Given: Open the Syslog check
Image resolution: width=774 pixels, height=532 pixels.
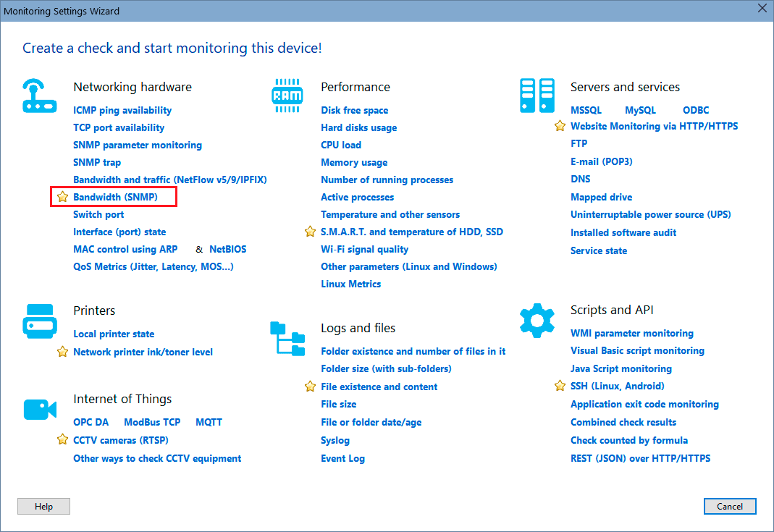Looking at the screenshot, I should 335,439.
